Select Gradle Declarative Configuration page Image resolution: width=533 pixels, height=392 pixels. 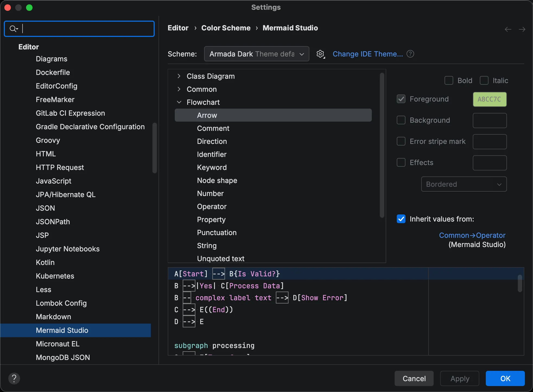90,127
